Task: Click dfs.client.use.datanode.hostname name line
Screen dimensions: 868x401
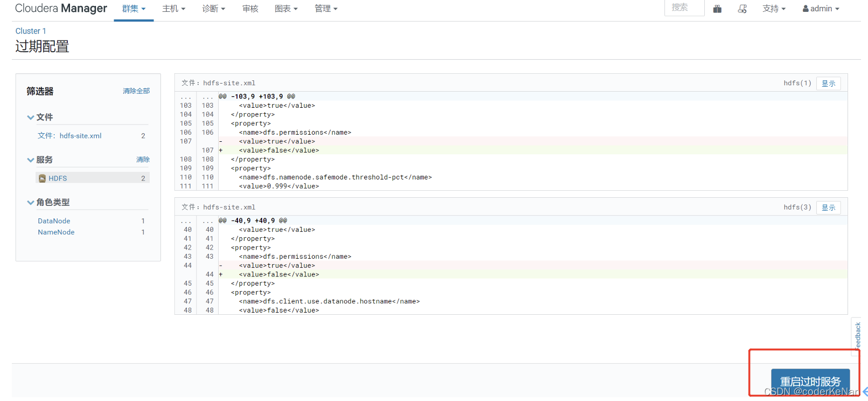Action: [x=330, y=301]
